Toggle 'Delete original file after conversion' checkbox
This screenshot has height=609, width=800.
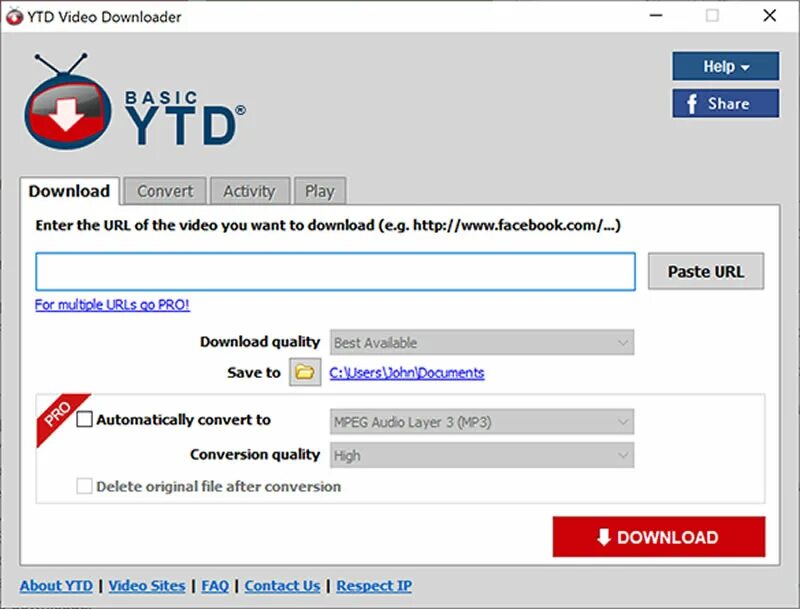[84, 486]
